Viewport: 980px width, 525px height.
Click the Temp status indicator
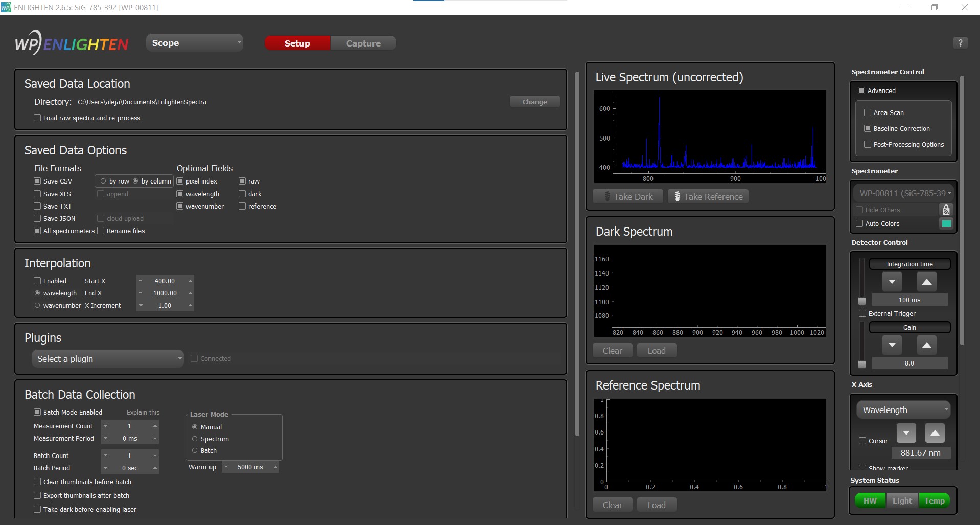click(x=934, y=501)
